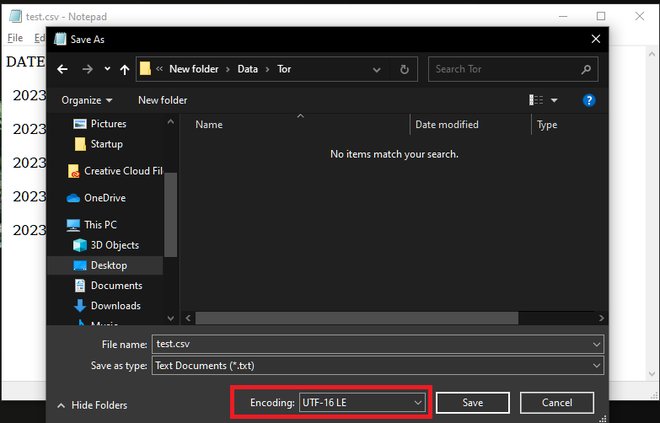Select Pictures in navigation pane
Viewport: 660px width, 423px height.
pos(109,124)
